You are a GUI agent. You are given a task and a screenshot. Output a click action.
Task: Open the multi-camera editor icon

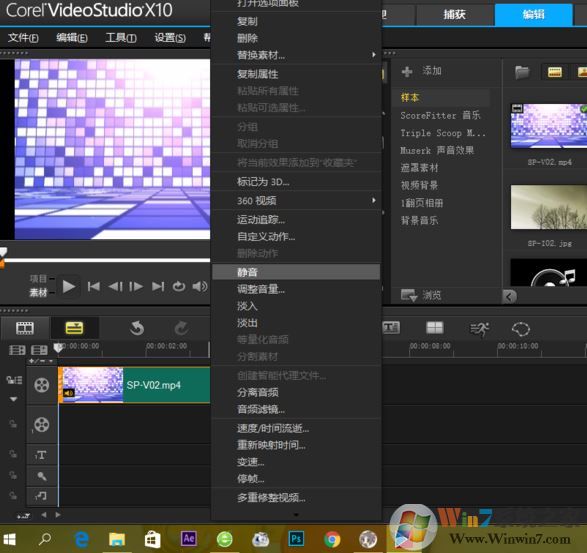pyautogui.click(x=435, y=328)
